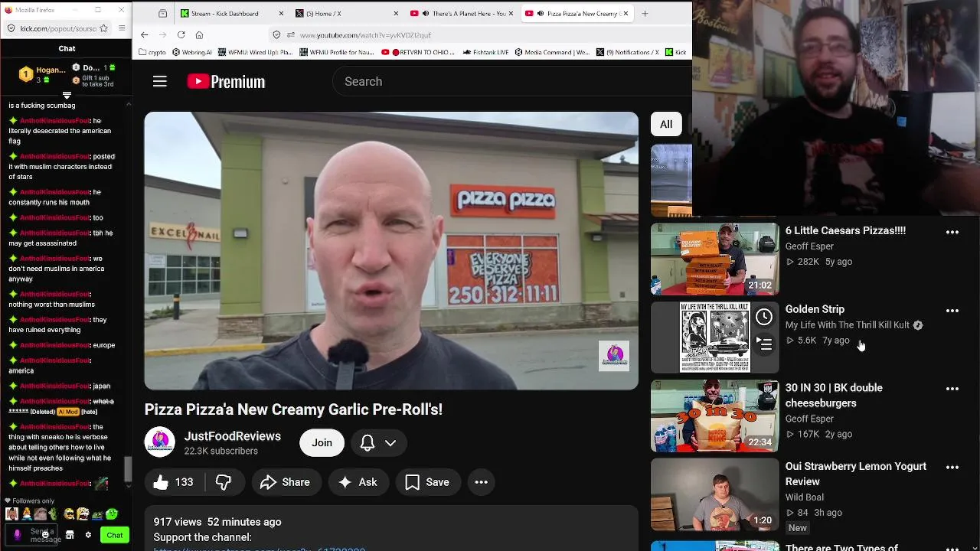
Task: Click the Send a message field in Kick chat
Action: [32, 535]
